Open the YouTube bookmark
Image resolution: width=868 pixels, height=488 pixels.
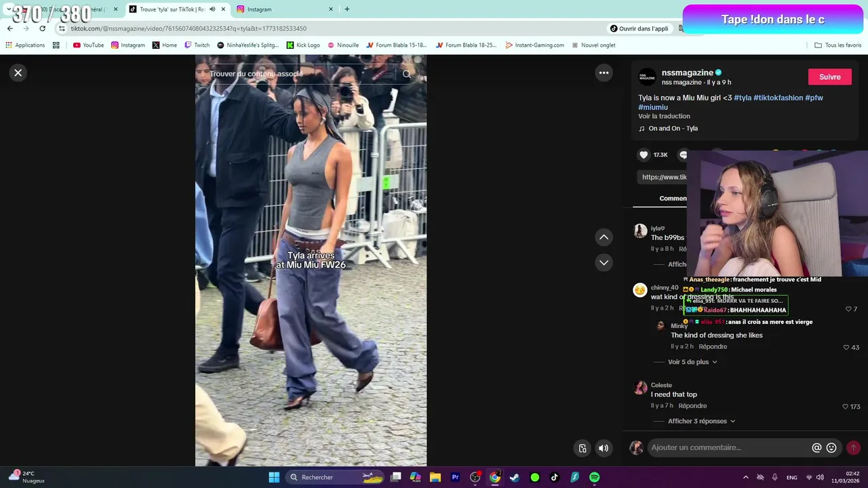pos(88,45)
